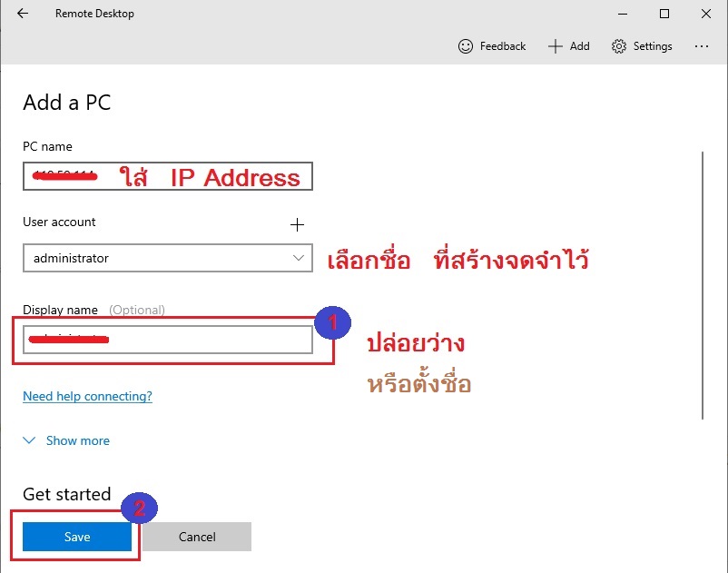Viewport: 728px width, 573px height.
Task: Minimize the Remote Desktop window
Action: click(x=622, y=14)
